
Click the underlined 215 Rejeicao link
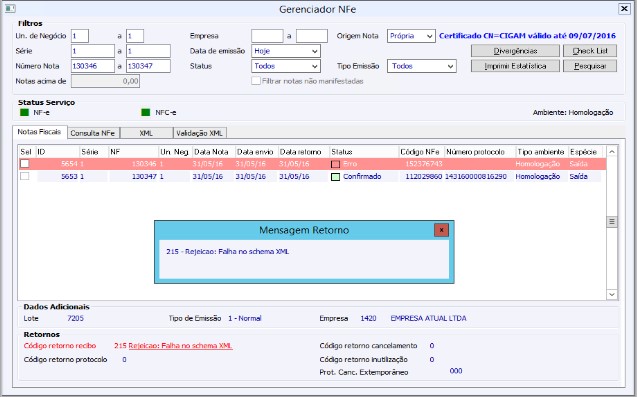pos(180,346)
